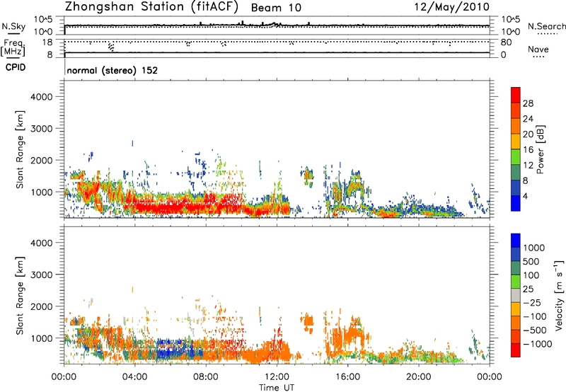Click the "Nave" legend label
Viewport: 566px width, 392px height.
(x=538, y=50)
